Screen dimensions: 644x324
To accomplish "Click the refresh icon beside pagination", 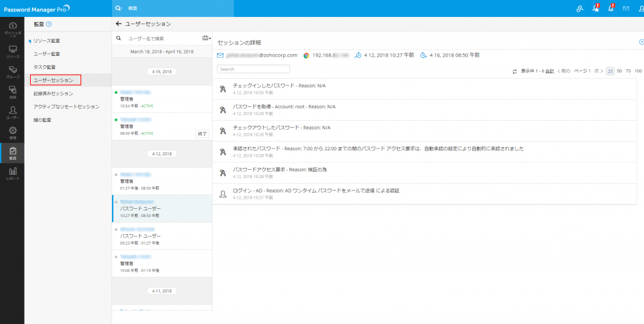I will point(515,71).
